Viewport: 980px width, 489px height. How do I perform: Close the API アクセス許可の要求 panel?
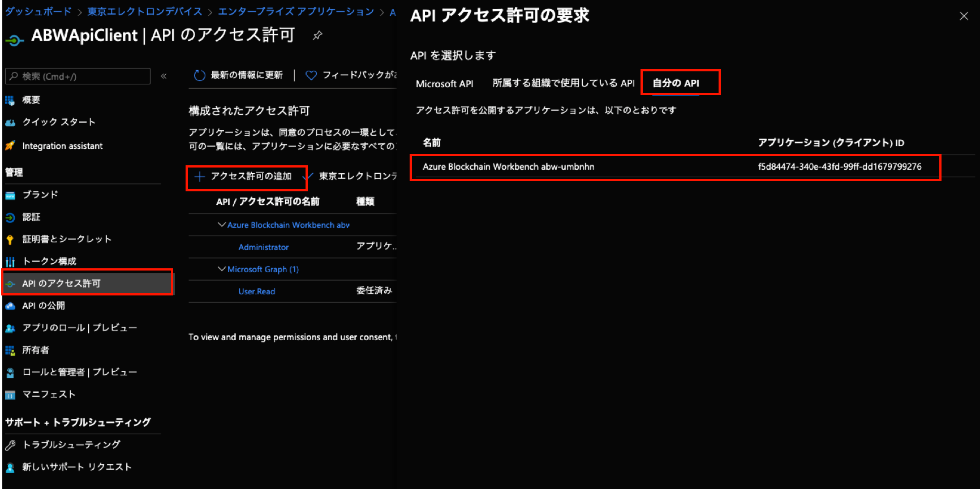point(964,16)
